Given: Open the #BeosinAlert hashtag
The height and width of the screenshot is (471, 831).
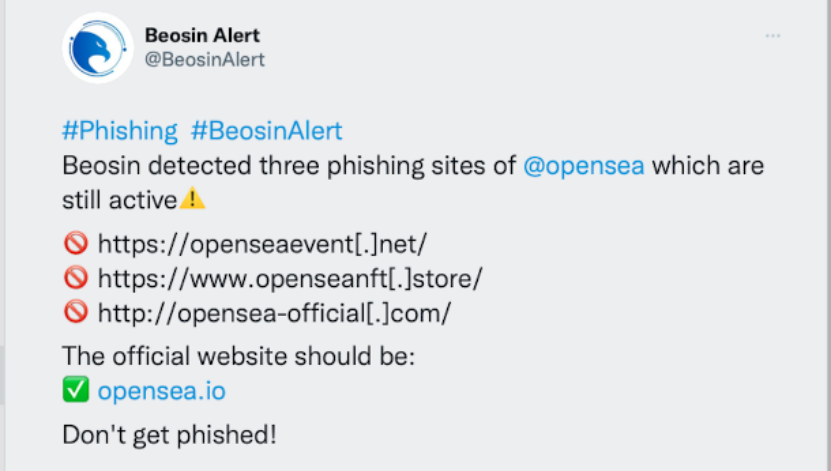Looking at the screenshot, I should pyautogui.click(x=267, y=131).
